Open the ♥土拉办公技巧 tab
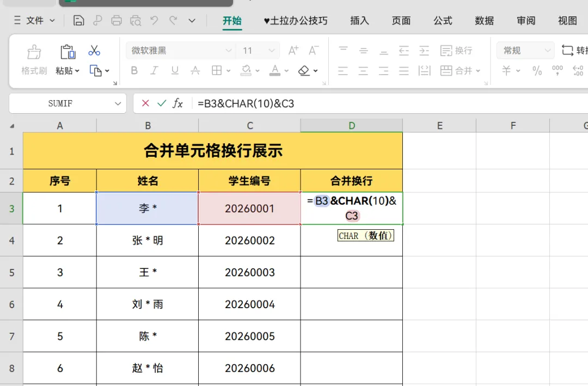The image size is (588, 386). pos(296,21)
